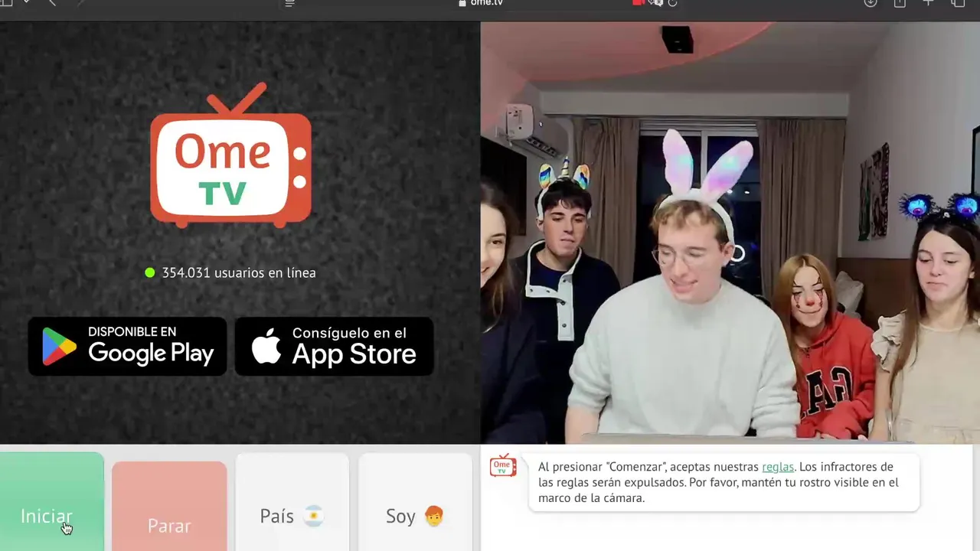Follow the reglas link in the message
The image size is (980, 551).
(778, 467)
